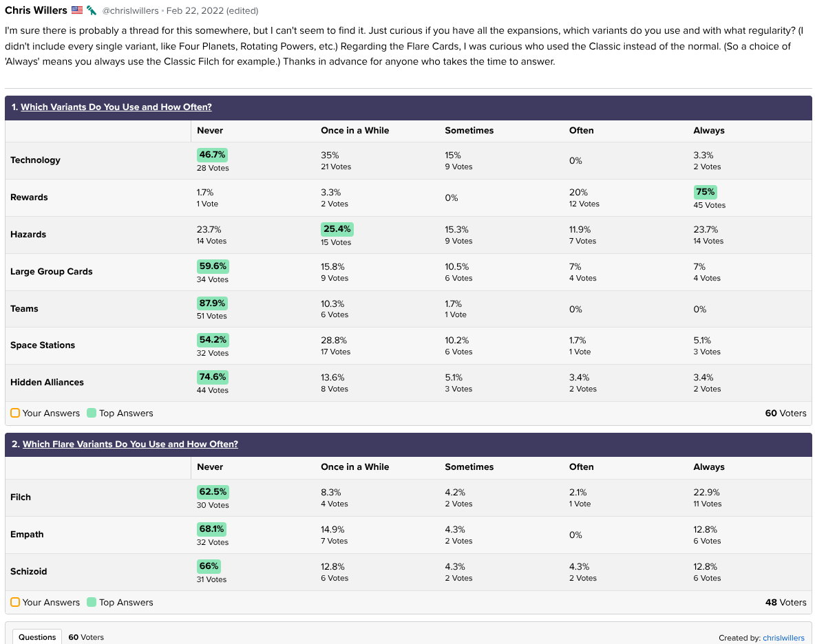Click the green Top Answers legend box in poll 1

click(92, 413)
